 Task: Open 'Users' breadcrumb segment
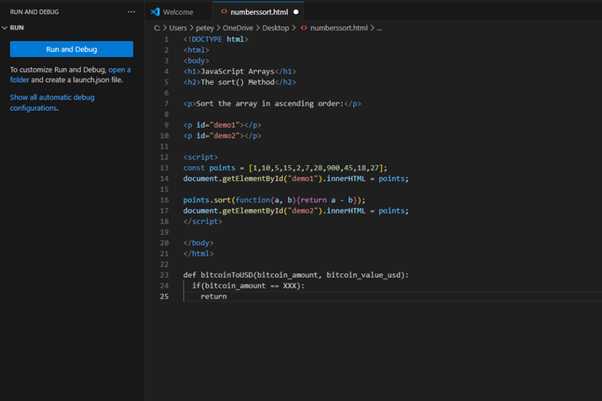[178, 28]
